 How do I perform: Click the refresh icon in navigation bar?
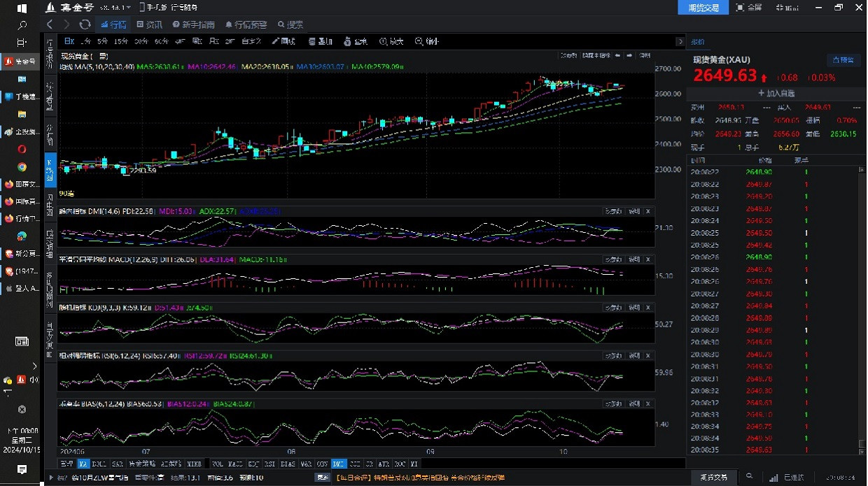tap(85, 24)
